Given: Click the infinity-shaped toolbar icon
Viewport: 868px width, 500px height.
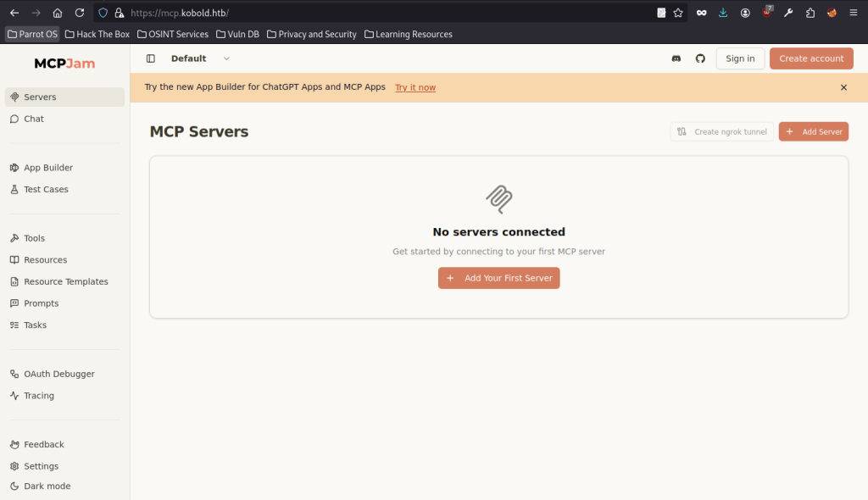Looking at the screenshot, I should tap(701, 13).
